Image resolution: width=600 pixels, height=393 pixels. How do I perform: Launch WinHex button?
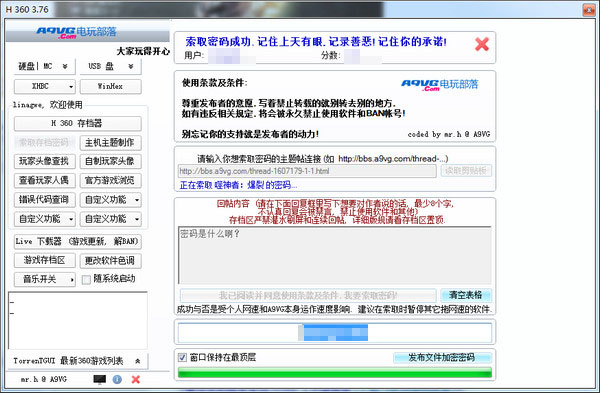point(110,86)
